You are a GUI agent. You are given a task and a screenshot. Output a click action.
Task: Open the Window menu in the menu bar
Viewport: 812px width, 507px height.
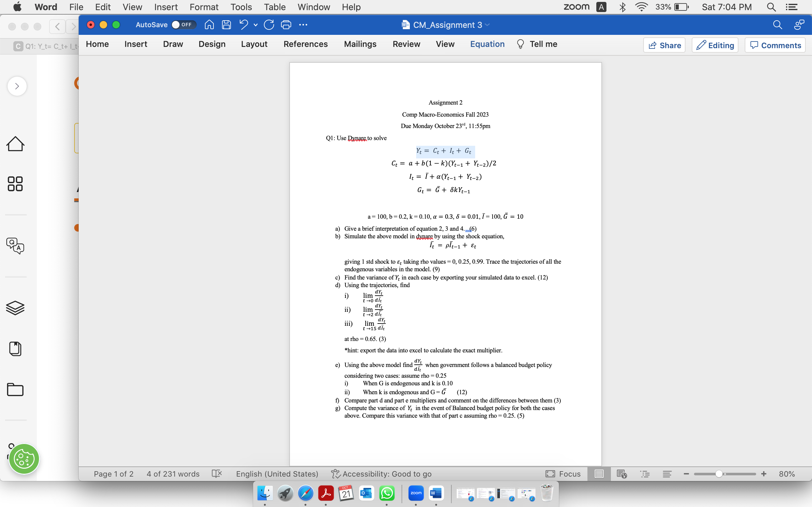coord(313,7)
